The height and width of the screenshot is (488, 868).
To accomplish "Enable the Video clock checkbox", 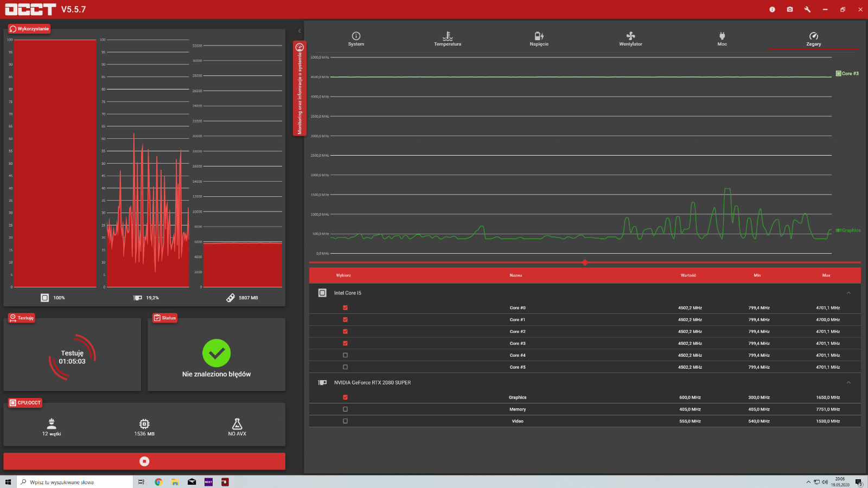I will 345,421.
